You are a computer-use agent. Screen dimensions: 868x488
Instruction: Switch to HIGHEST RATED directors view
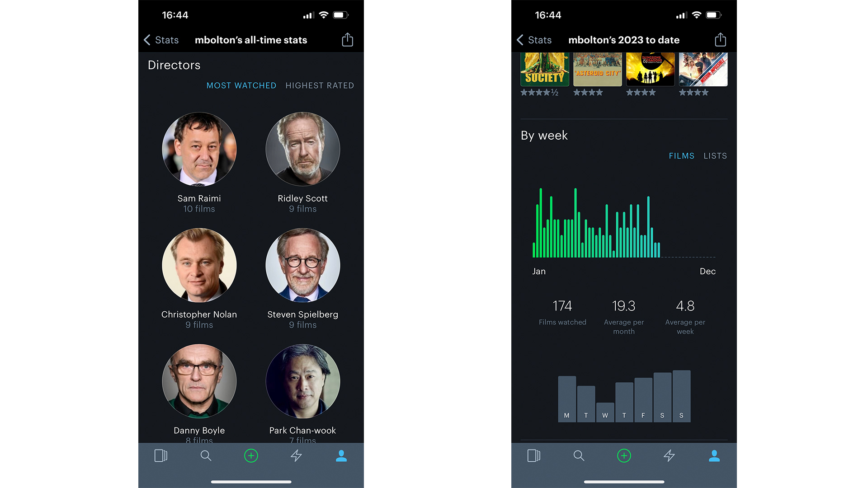pos(319,85)
